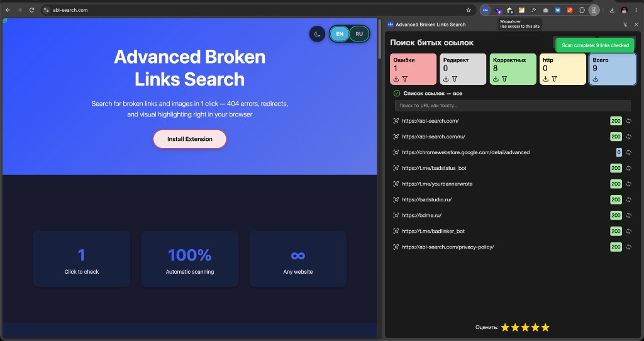Download the Редирект redirects list
The width and height of the screenshot is (644, 341).
tap(446, 79)
